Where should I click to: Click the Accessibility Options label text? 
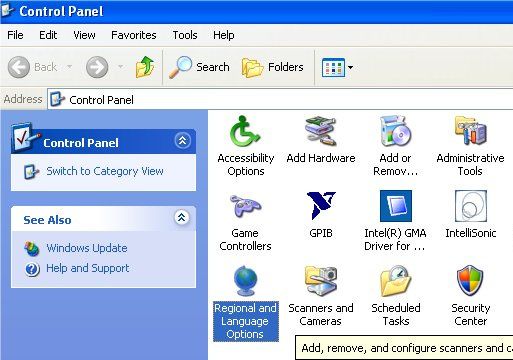(246, 164)
